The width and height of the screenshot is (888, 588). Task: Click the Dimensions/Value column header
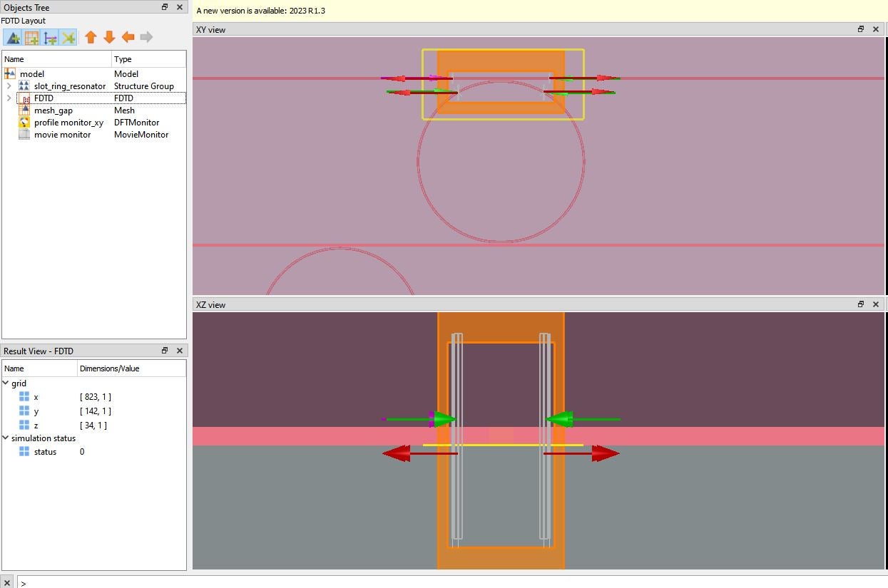pyautogui.click(x=131, y=368)
